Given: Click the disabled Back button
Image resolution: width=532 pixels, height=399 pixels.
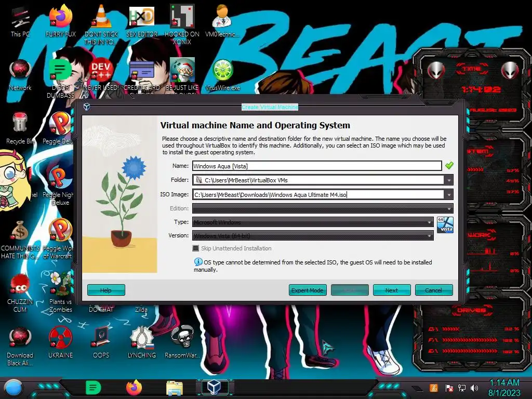Looking at the screenshot, I should click(350, 290).
